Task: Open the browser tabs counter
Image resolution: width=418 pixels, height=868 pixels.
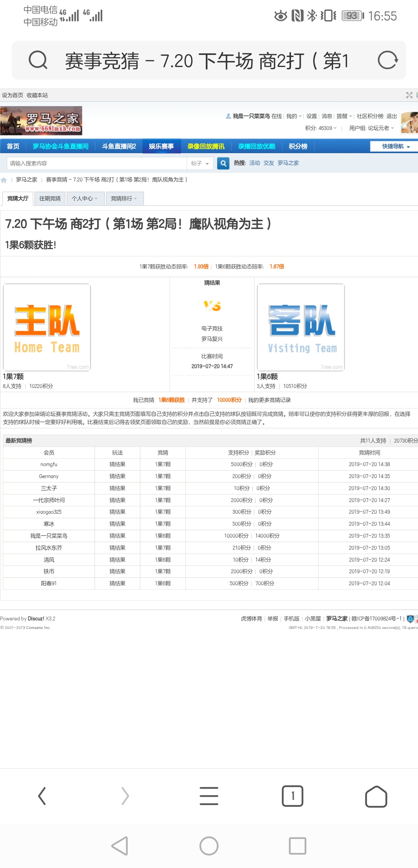Action: tap(293, 796)
